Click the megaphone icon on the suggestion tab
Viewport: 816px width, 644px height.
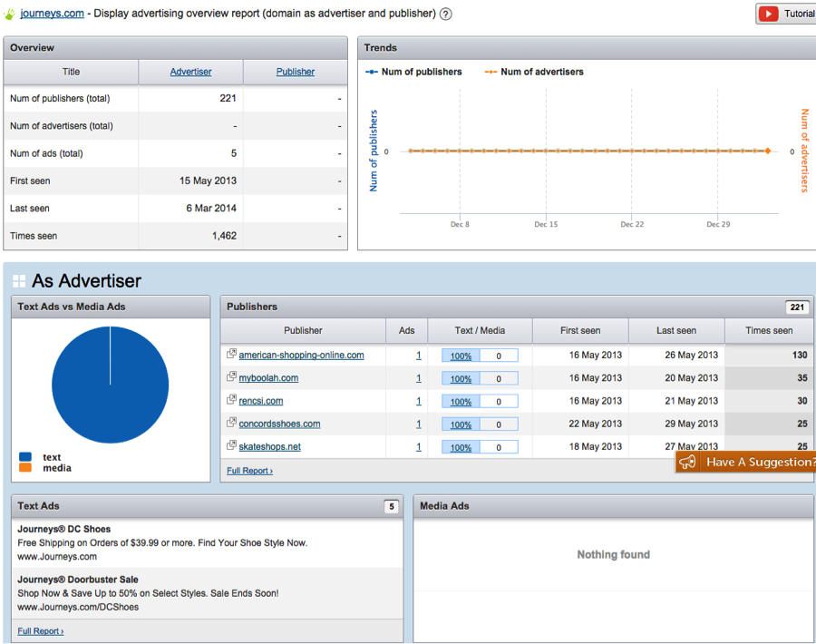[687, 462]
